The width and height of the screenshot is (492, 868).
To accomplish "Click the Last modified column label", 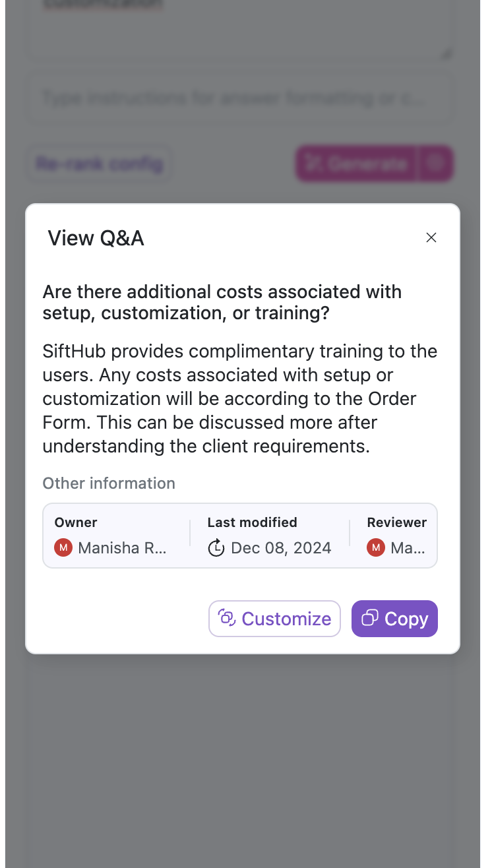I will (x=252, y=522).
